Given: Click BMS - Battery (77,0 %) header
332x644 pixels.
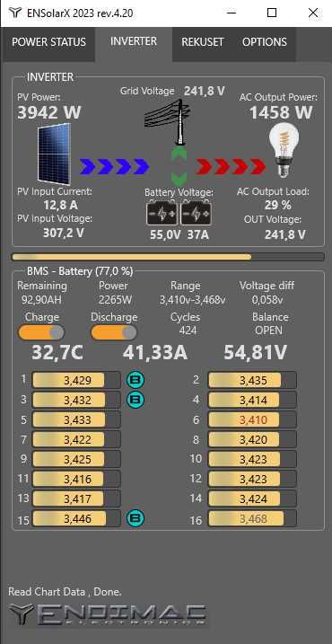Looking at the screenshot, I should coord(80,271).
